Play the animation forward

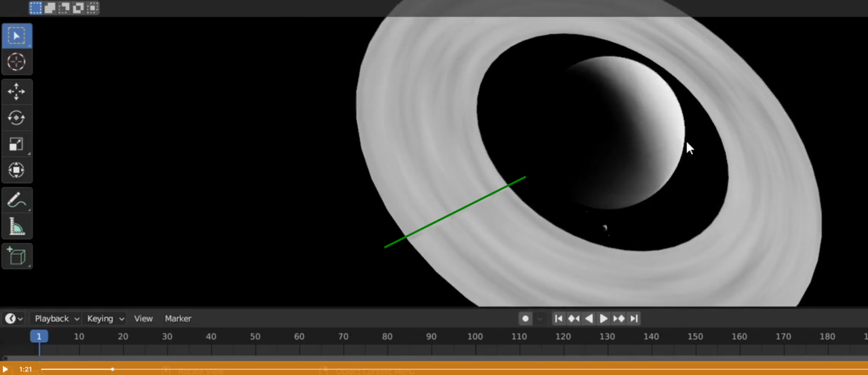604,319
